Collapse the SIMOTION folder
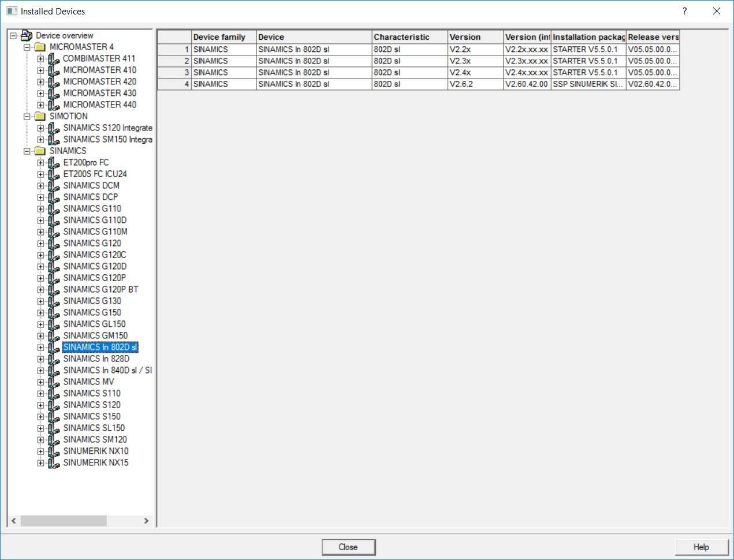The image size is (734, 560). click(x=27, y=117)
